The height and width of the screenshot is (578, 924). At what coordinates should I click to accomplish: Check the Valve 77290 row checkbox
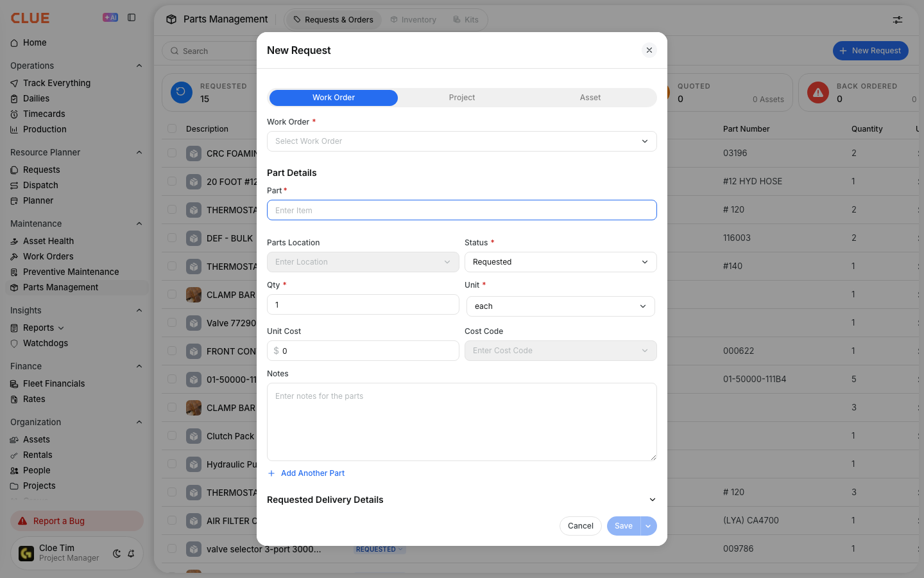pyautogui.click(x=172, y=322)
